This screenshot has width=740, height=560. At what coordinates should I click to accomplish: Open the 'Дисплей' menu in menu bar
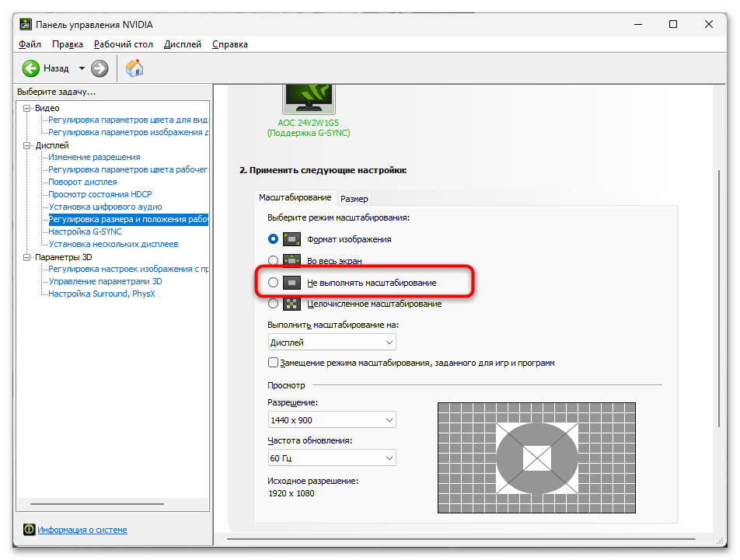click(183, 44)
